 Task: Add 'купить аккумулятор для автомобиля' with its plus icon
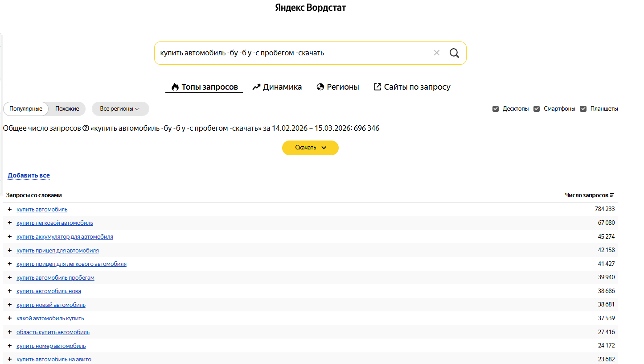10,236
